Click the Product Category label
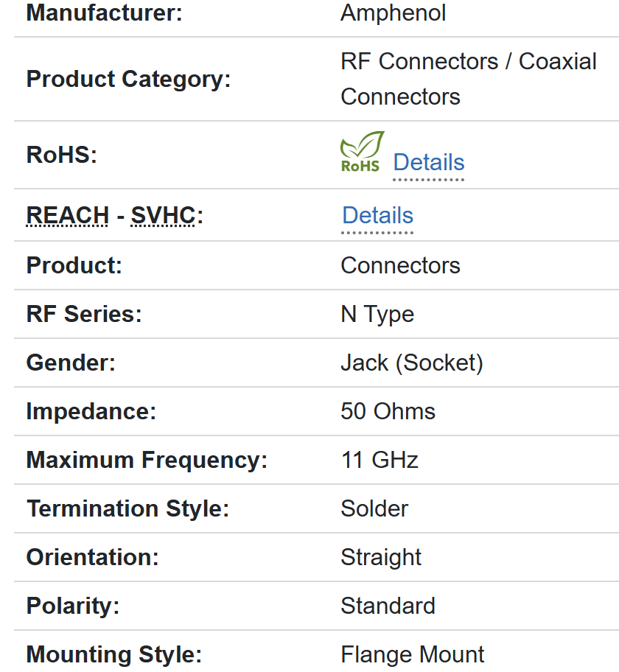619x672 pixels. coord(128,79)
